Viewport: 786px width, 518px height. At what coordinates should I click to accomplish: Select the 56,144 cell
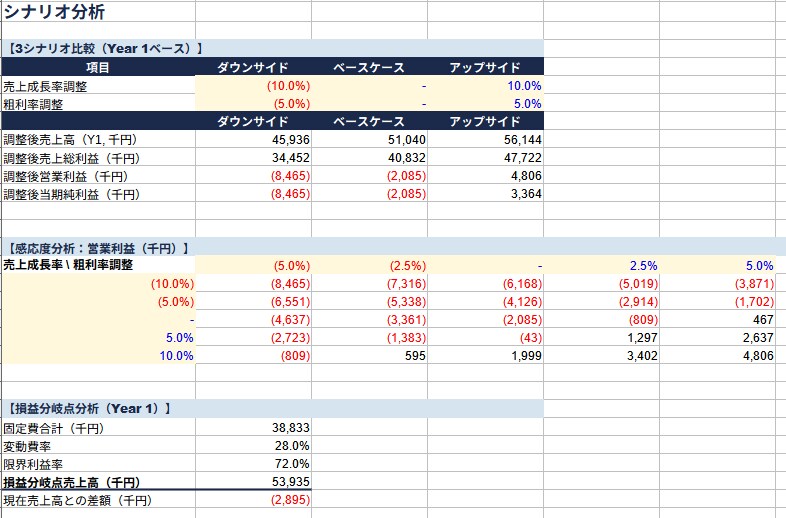486,139
